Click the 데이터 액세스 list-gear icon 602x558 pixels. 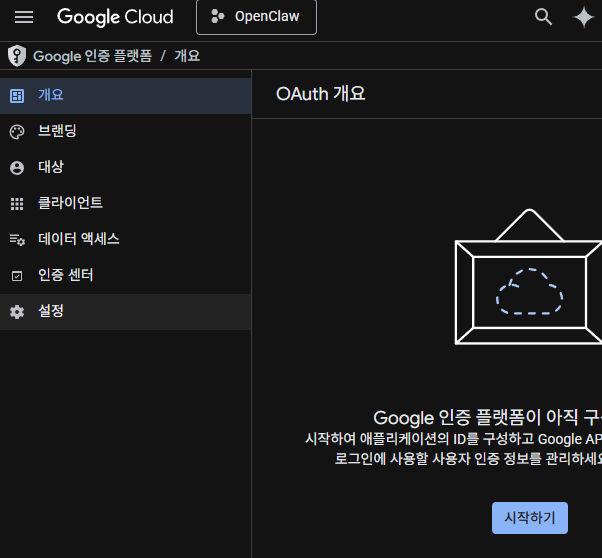coord(17,240)
